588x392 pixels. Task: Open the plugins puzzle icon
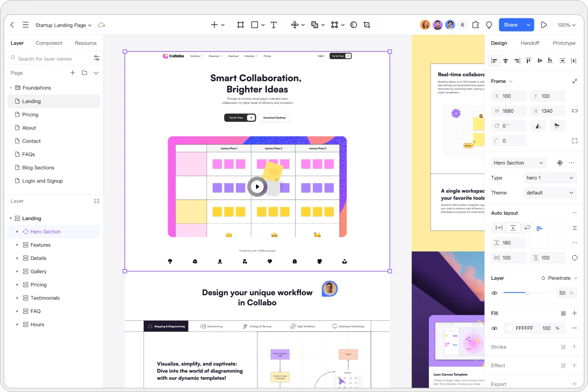coord(476,25)
